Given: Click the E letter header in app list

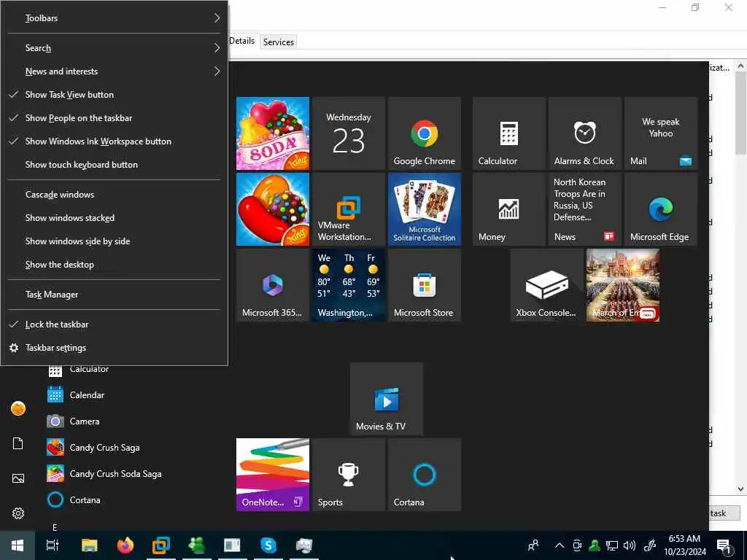Looking at the screenshot, I should point(55,526).
